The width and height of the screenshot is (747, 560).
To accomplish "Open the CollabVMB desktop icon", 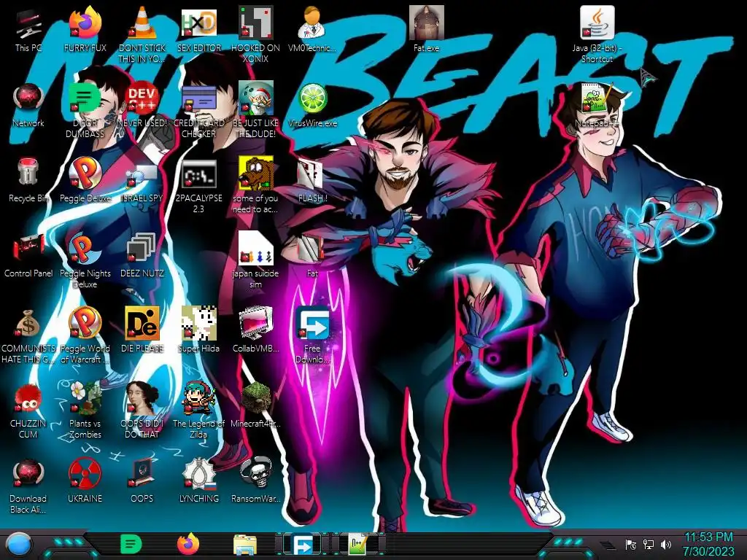I will tap(256, 323).
